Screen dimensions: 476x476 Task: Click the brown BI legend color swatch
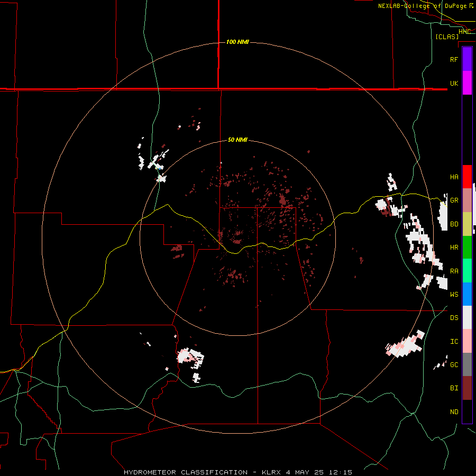[467, 388]
